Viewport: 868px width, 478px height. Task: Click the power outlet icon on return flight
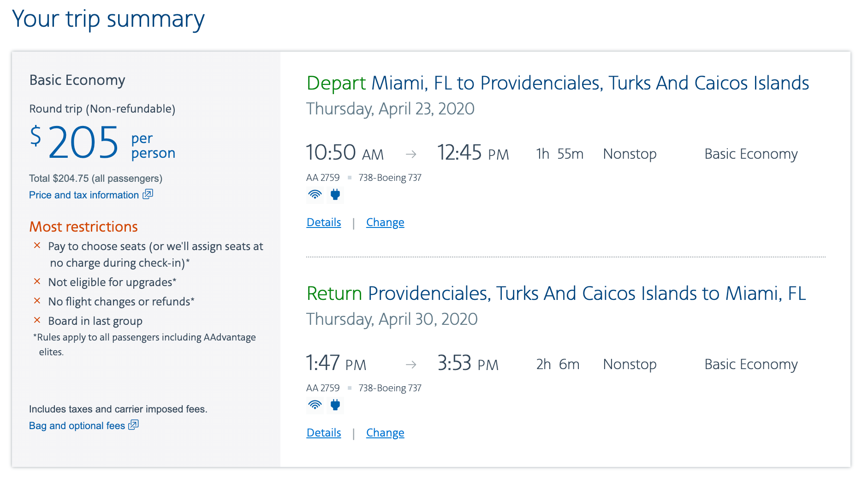tap(335, 405)
